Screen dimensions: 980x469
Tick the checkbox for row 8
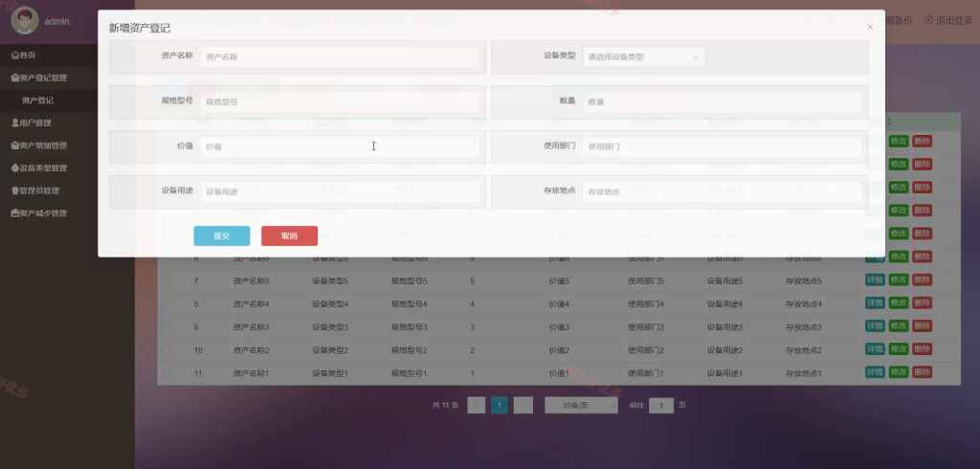point(167,304)
